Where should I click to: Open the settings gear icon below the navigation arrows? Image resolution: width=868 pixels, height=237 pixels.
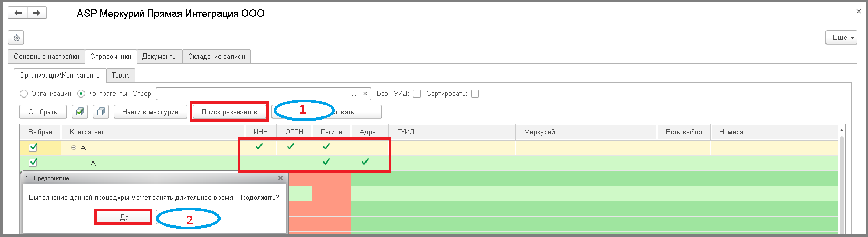(x=16, y=37)
